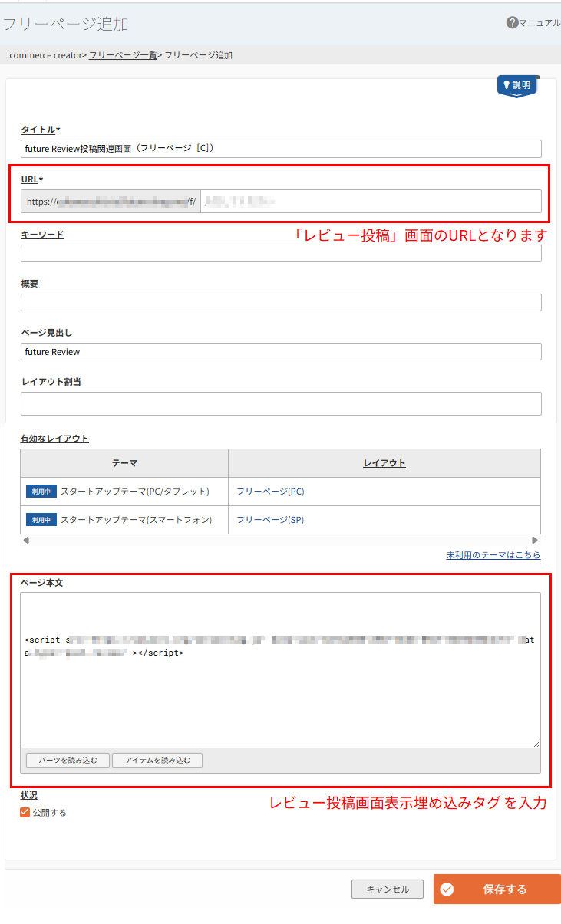561x924 pixels.
Task: Open the マニュアル help icon
Action: [x=513, y=23]
